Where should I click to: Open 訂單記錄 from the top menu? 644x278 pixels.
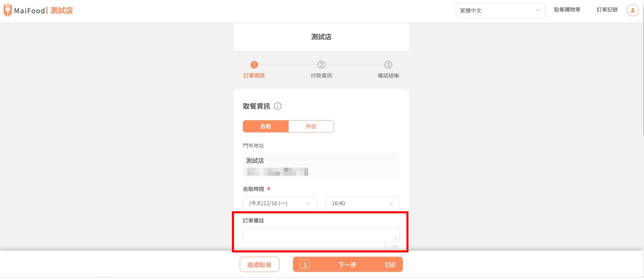coord(607,10)
